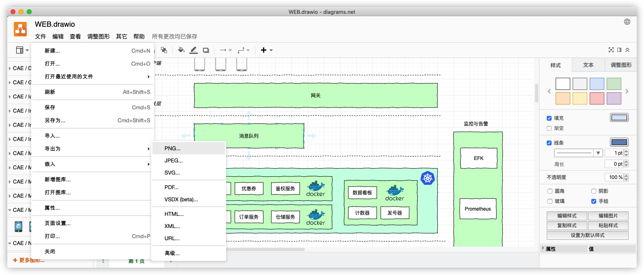Toggle the shadow toolbar icon
This screenshot has width=644, height=275.
coord(206,50)
